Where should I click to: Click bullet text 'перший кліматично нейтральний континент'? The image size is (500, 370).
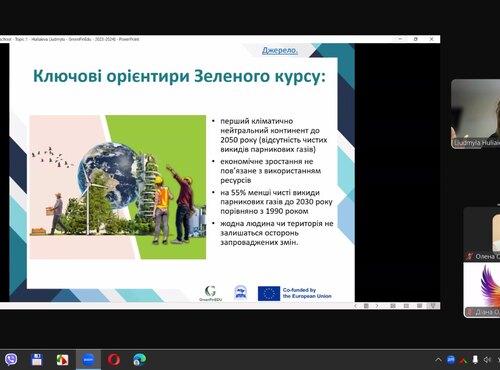point(273,135)
